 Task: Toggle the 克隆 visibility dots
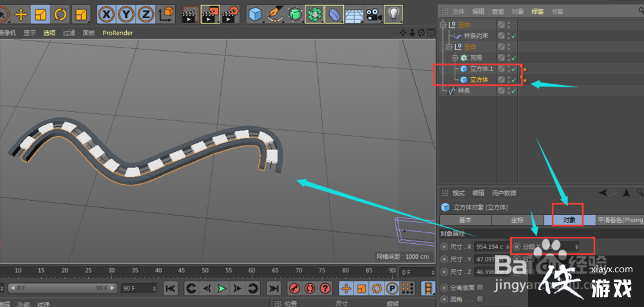tap(509, 58)
